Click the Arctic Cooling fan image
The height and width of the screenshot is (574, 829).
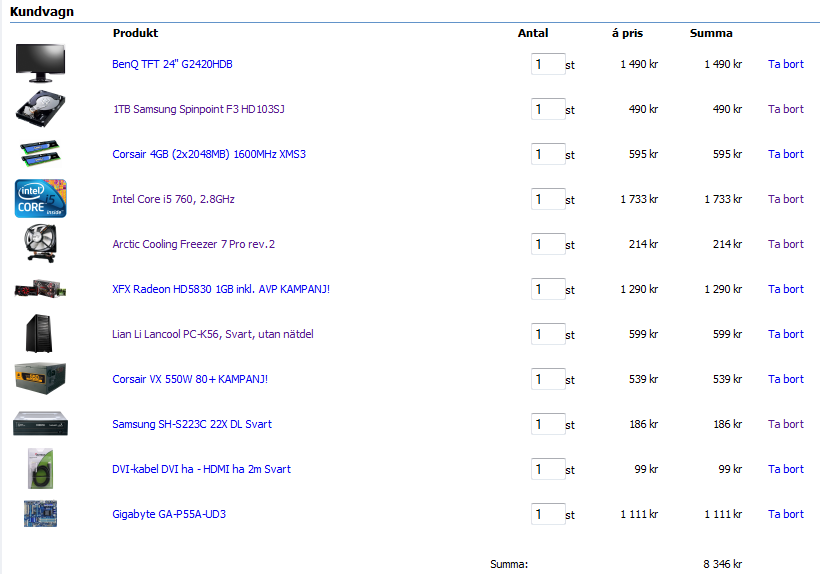[x=40, y=243]
